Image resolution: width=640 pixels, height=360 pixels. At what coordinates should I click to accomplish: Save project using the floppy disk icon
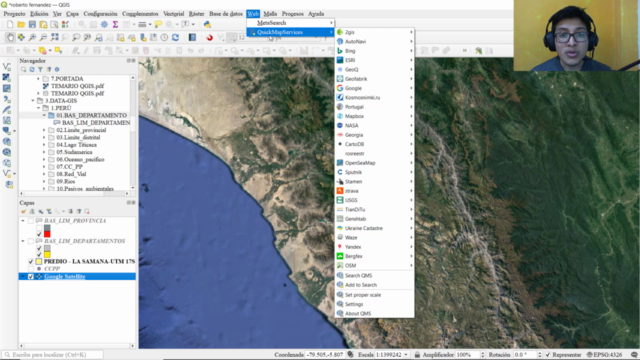tap(32, 25)
